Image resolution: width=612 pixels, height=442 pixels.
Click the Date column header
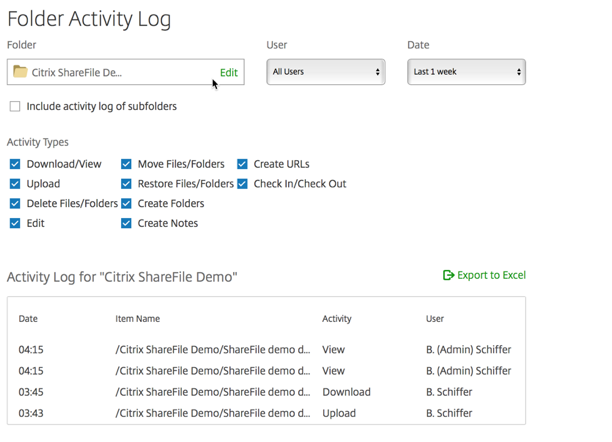pyautogui.click(x=28, y=319)
